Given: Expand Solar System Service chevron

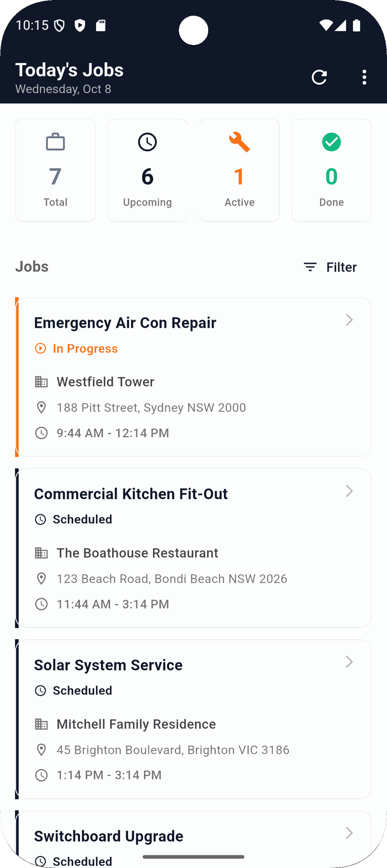Looking at the screenshot, I should 349,662.
